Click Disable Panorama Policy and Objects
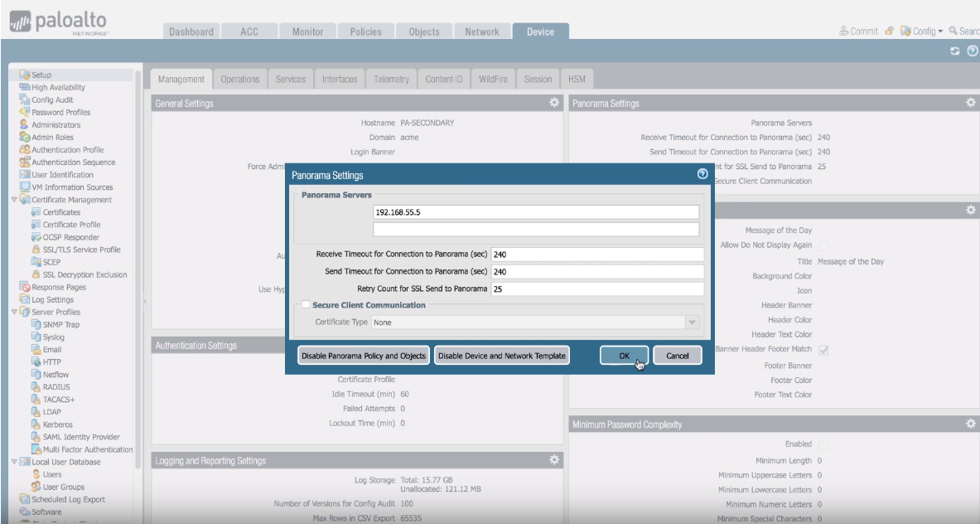980x524 pixels. (363, 356)
